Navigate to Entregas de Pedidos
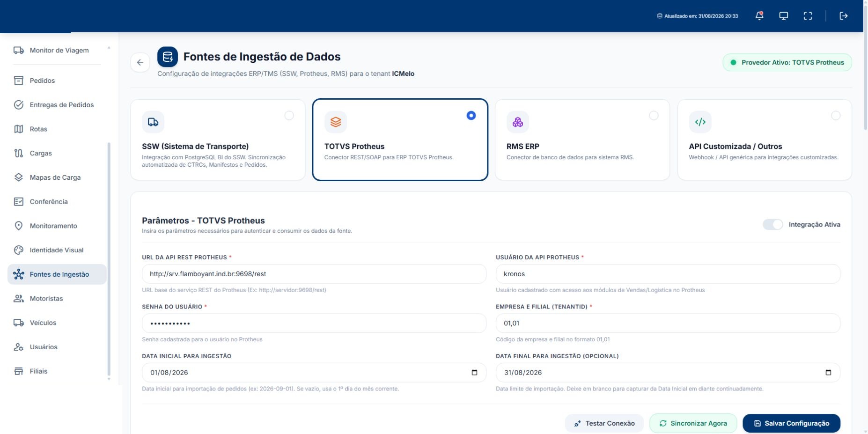This screenshot has width=868, height=434. (57, 105)
